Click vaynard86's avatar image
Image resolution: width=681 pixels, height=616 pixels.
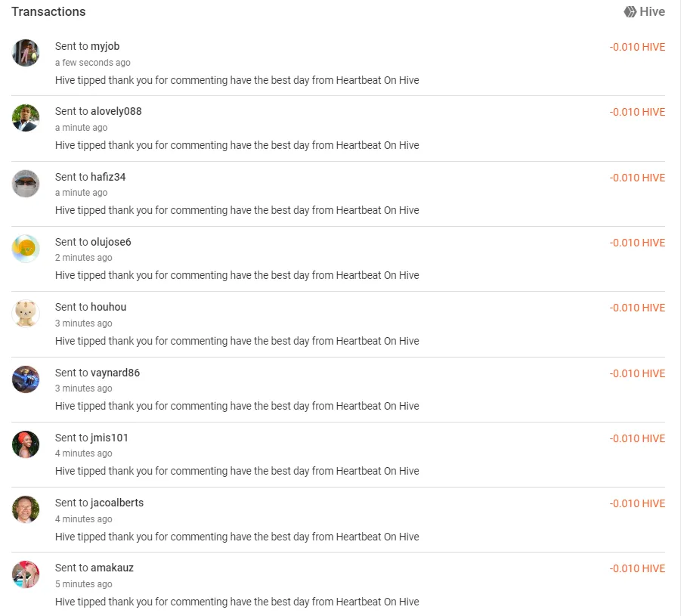tap(26, 379)
